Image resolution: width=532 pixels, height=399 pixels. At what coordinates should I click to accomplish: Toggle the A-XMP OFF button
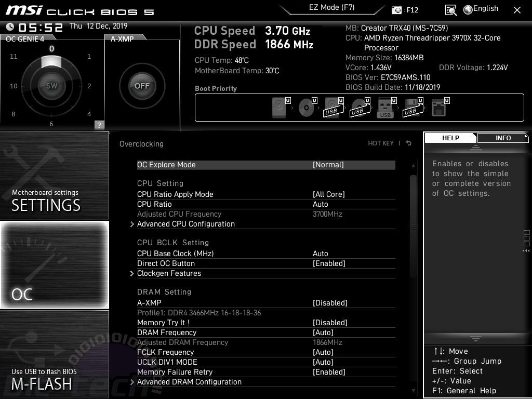[142, 86]
